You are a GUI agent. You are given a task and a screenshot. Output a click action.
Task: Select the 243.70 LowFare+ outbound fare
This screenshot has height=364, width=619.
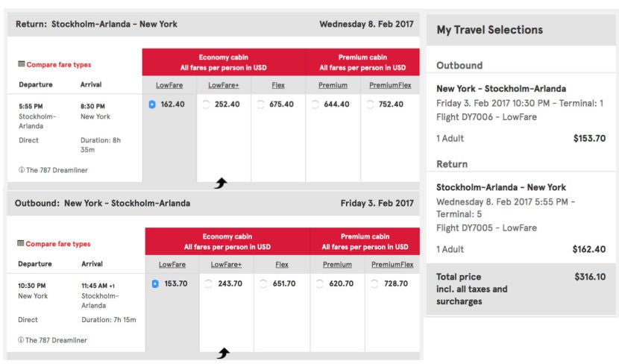(x=209, y=284)
